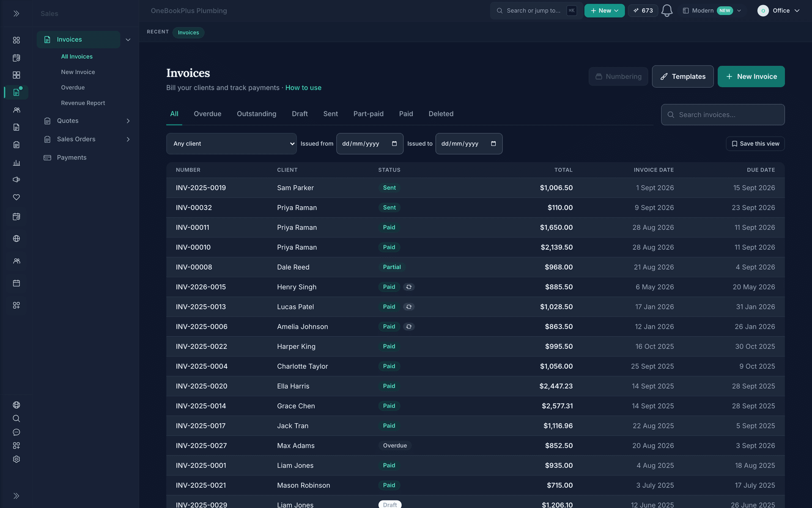This screenshot has height=508, width=812.
Task: Click the heart icon in the left rail
Action: click(16, 197)
